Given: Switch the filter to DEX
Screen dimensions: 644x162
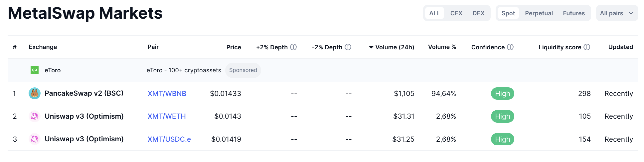Looking at the screenshot, I should [x=478, y=13].
